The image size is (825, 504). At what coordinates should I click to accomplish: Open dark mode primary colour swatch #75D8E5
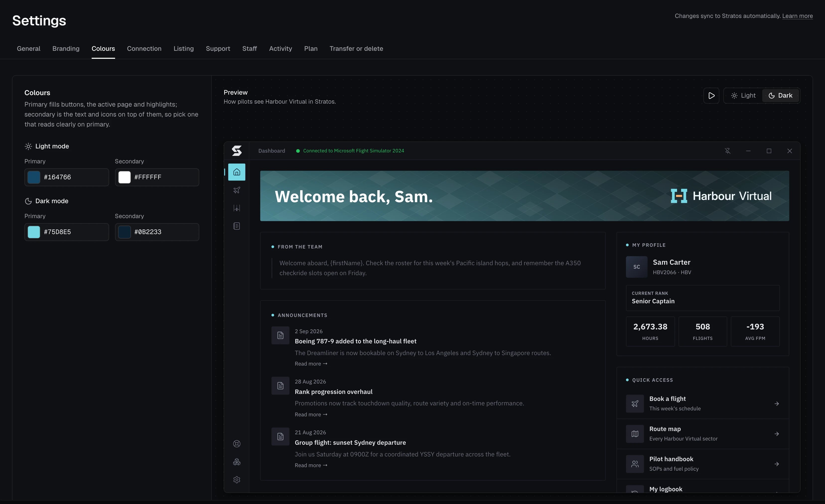(34, 232)
